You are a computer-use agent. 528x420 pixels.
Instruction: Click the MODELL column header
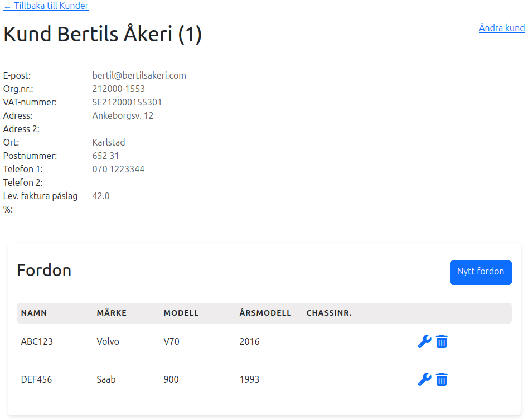coord(181,313)
